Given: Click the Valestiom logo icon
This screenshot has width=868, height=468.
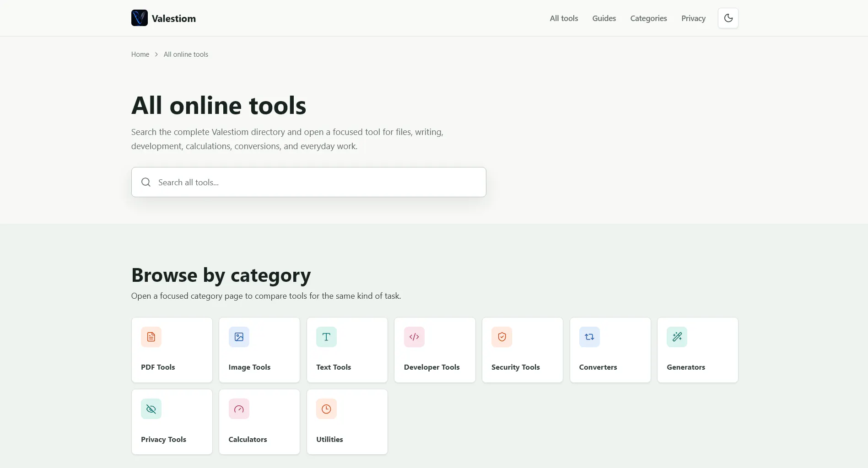Looking at the screenshot, I should (139, 18).
